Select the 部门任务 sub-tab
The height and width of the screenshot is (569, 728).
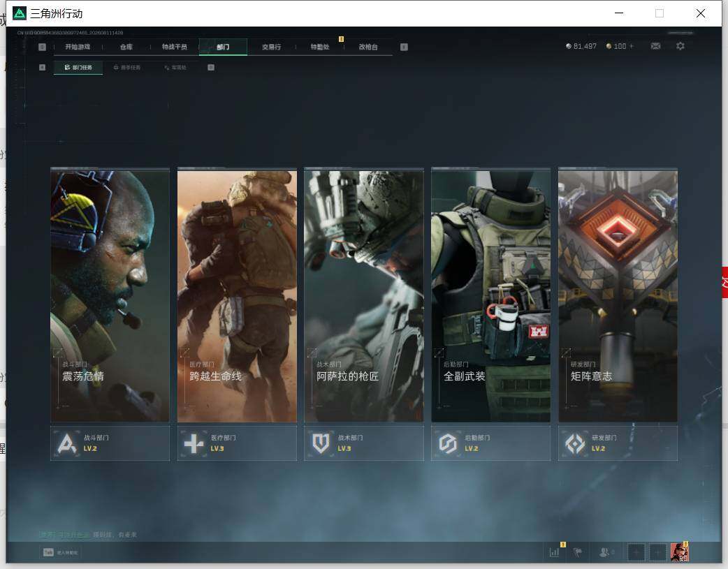78,67
